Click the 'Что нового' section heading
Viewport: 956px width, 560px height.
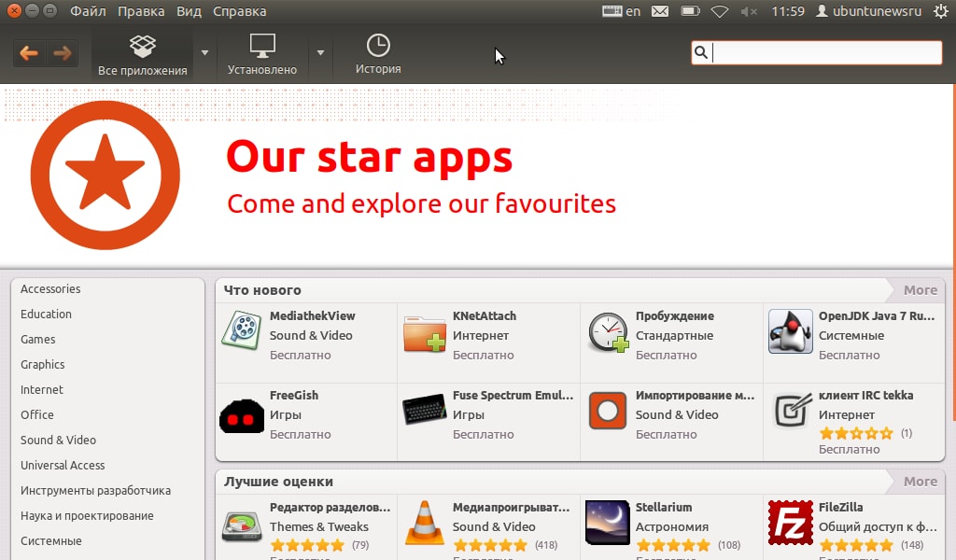click(x=262, y=290)
